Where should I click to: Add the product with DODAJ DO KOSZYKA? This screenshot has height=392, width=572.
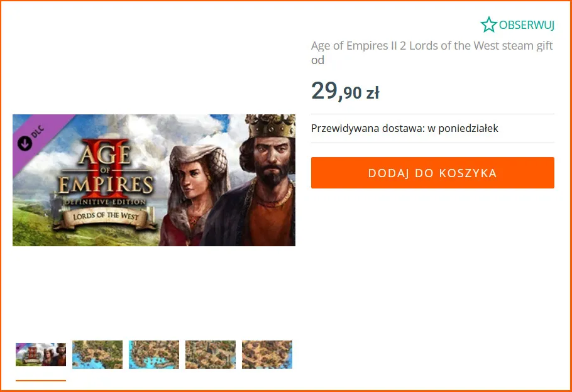(432, 173)
